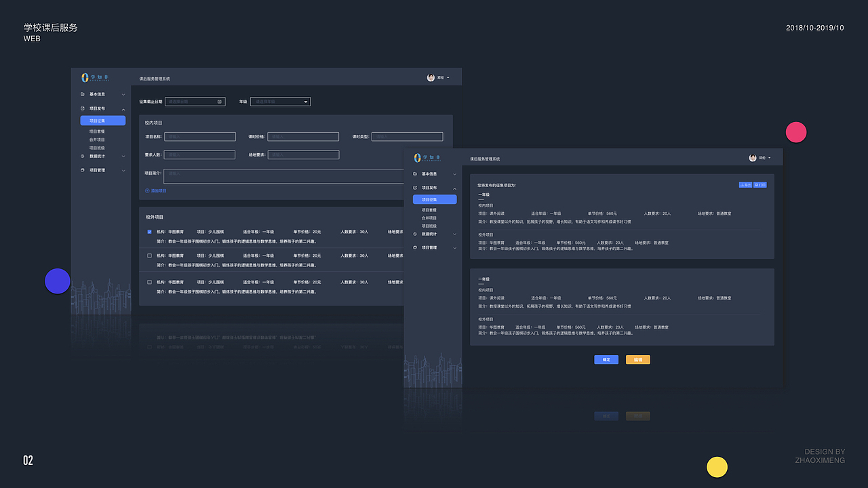Image resolution: width=868 pixels, height=488 pixels.
Task: Uncheck the checked first 校外项目 row checkbox
Action: click(149, 232)
